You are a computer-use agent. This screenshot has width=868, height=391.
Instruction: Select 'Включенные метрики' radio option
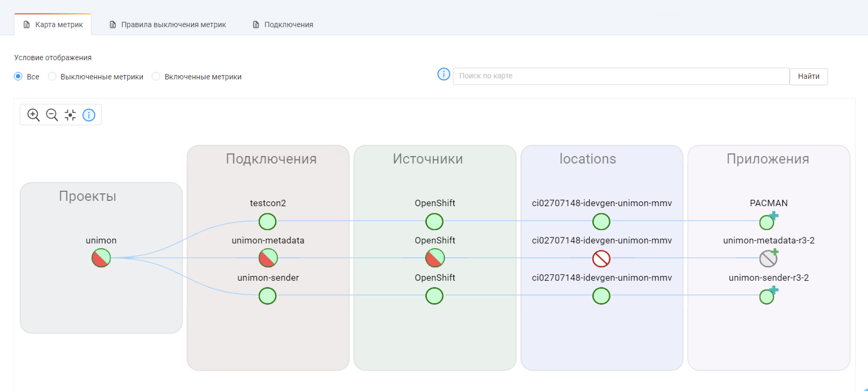tap(156, 77)
